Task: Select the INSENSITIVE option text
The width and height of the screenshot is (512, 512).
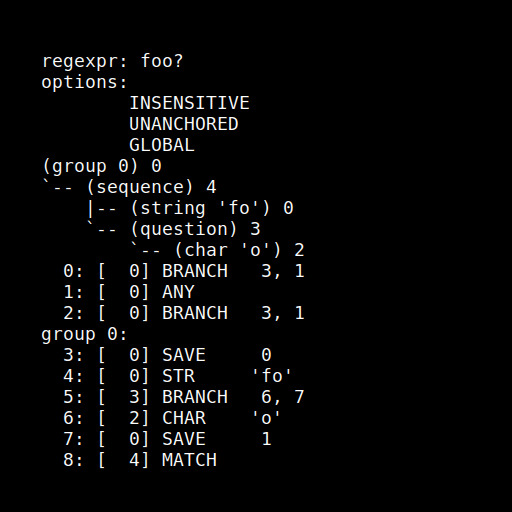Action: coord(189,103)
